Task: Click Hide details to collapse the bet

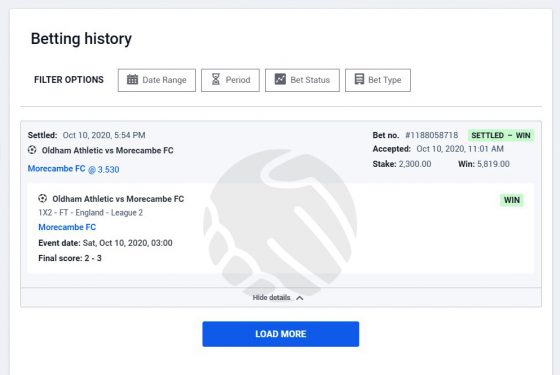Action: pyautogui.click(x=271, y=298)
